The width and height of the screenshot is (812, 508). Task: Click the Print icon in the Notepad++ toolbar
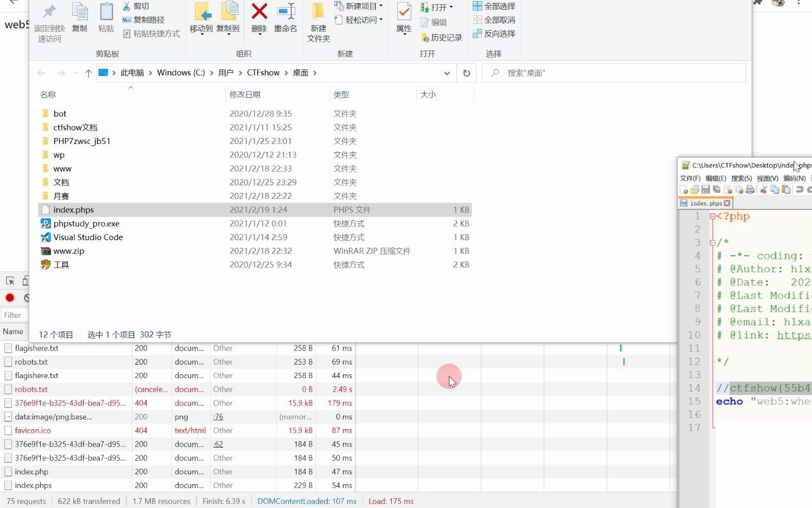tap(750, 190)
